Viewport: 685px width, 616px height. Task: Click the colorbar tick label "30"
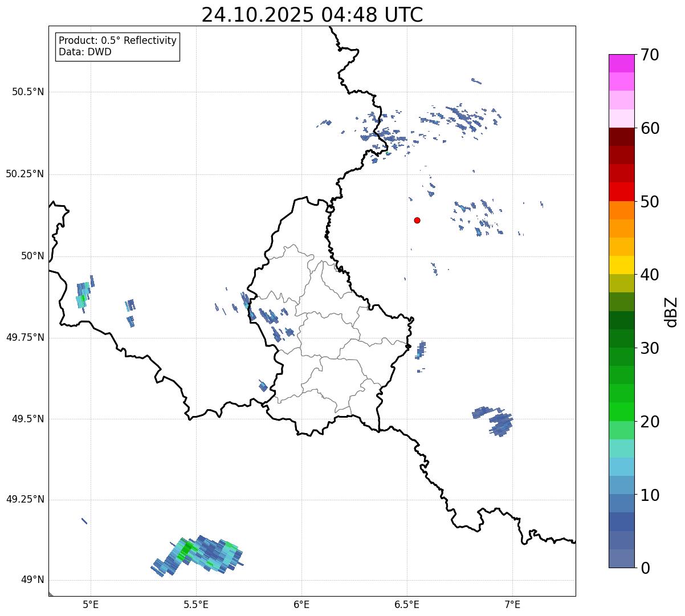point(650,348)
